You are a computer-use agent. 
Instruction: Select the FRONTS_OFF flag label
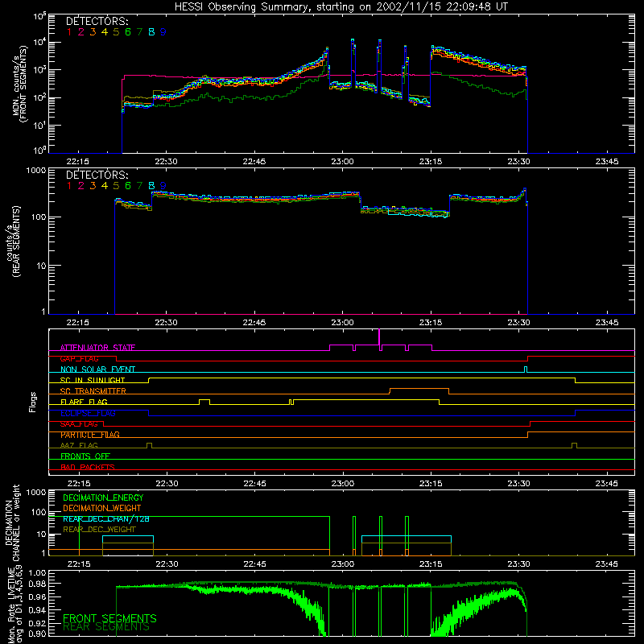85,456
